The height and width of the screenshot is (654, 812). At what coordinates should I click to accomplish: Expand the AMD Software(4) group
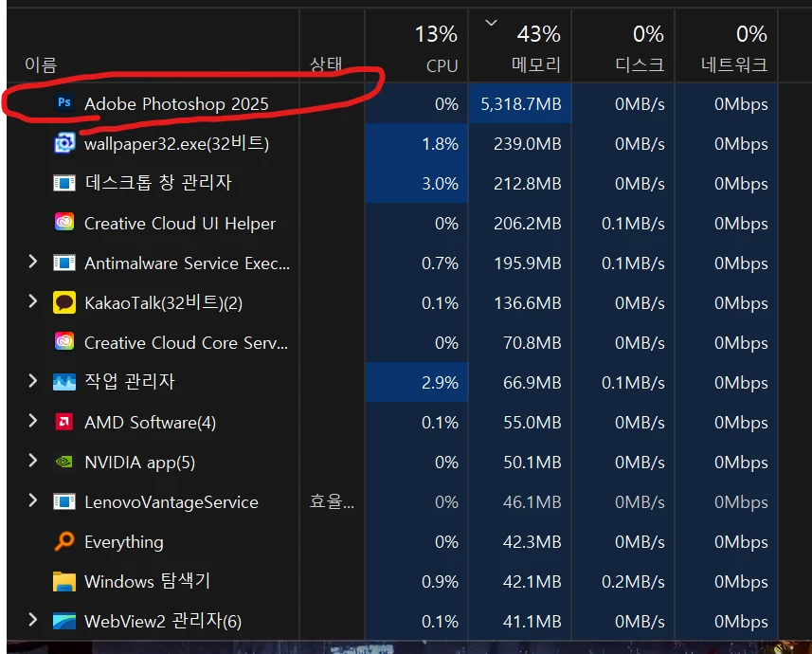click(x=32, y=420)
